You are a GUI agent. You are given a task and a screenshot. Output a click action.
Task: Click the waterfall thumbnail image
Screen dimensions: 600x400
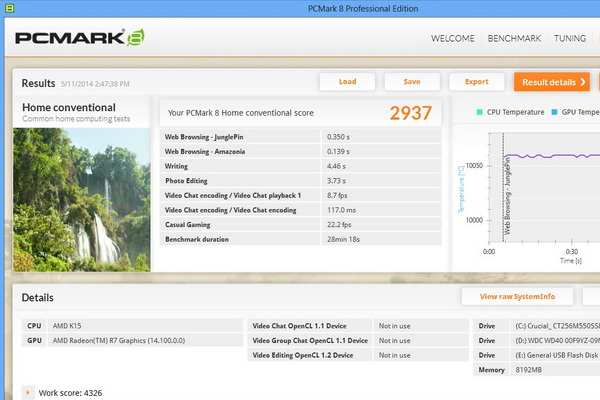click(82, 200)
